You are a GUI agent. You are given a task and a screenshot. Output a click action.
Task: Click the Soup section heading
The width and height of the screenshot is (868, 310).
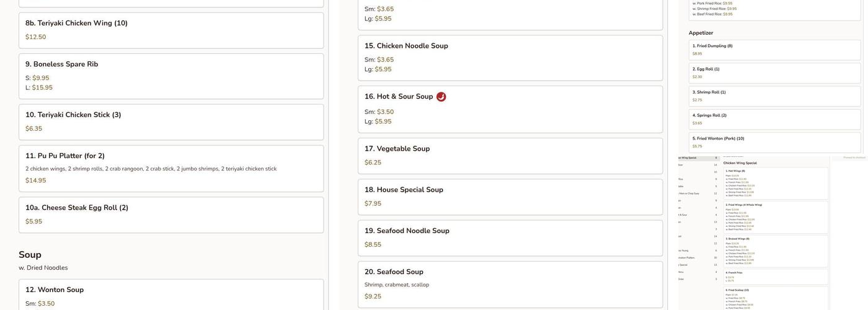30,255
